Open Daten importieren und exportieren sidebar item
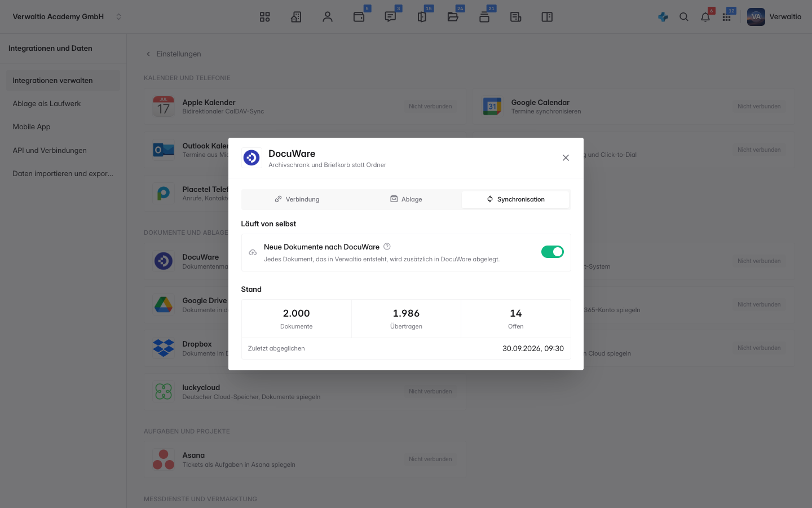Image resolution: width=812 pixels, height=508 pixels. click(63, 174)
